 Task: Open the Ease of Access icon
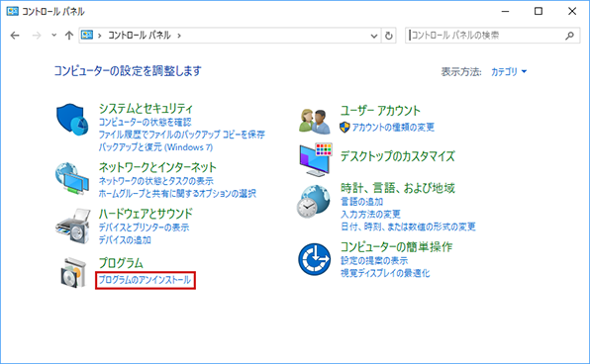coord(315,259)
